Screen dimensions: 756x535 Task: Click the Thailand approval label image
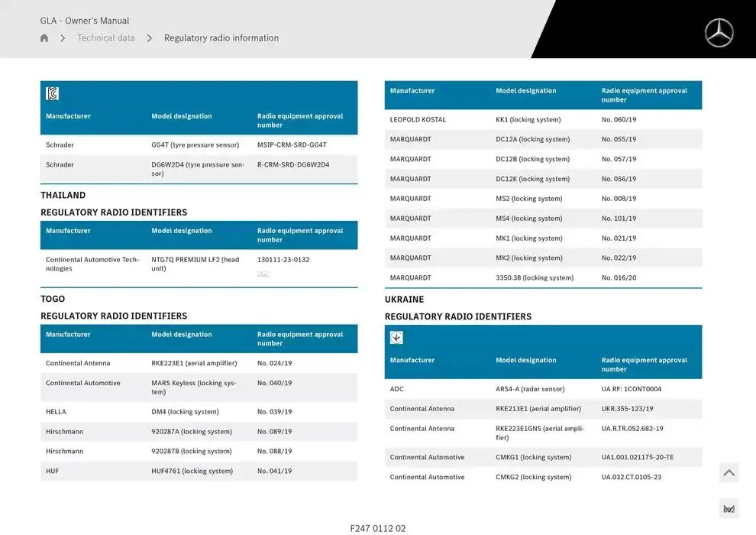point(263,274)
